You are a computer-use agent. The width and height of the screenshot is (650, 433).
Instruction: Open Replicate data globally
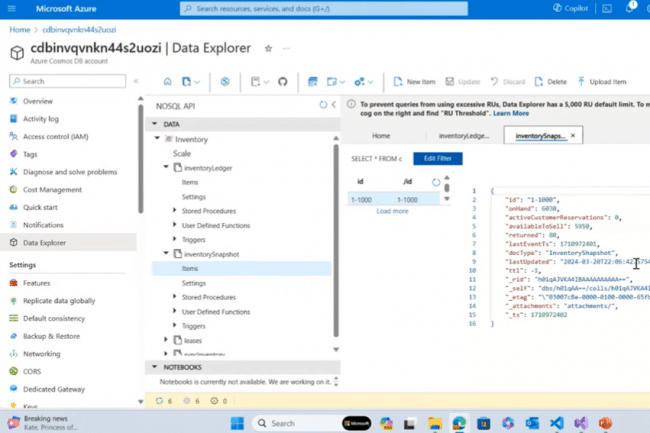click(59, 301)
